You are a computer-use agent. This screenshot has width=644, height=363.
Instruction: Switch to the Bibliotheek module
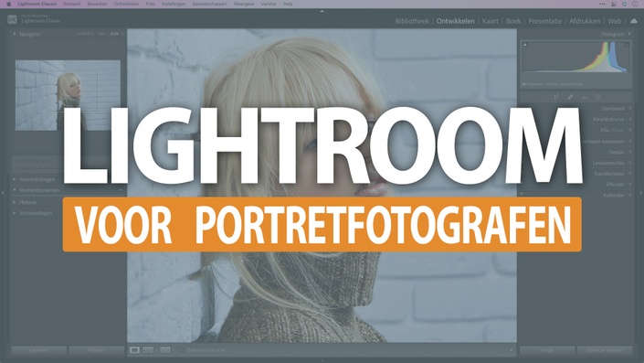click(x=412, y=21)
